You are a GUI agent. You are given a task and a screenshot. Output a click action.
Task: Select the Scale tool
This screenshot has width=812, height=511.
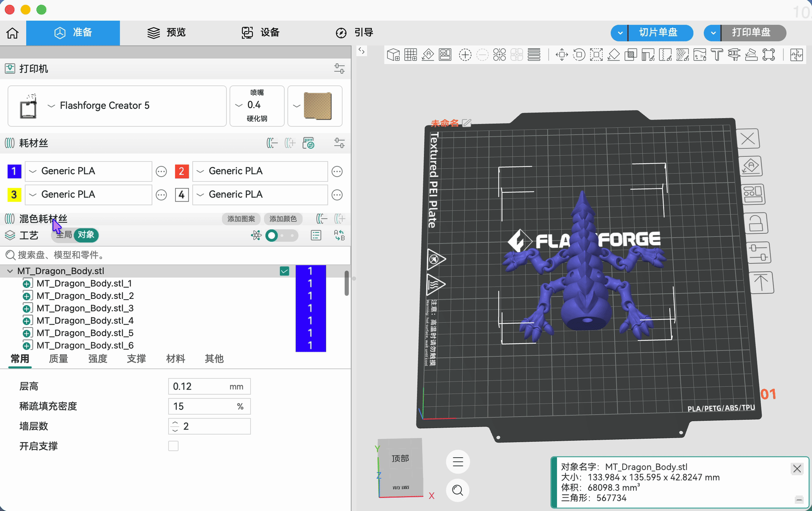coord(596,55)
